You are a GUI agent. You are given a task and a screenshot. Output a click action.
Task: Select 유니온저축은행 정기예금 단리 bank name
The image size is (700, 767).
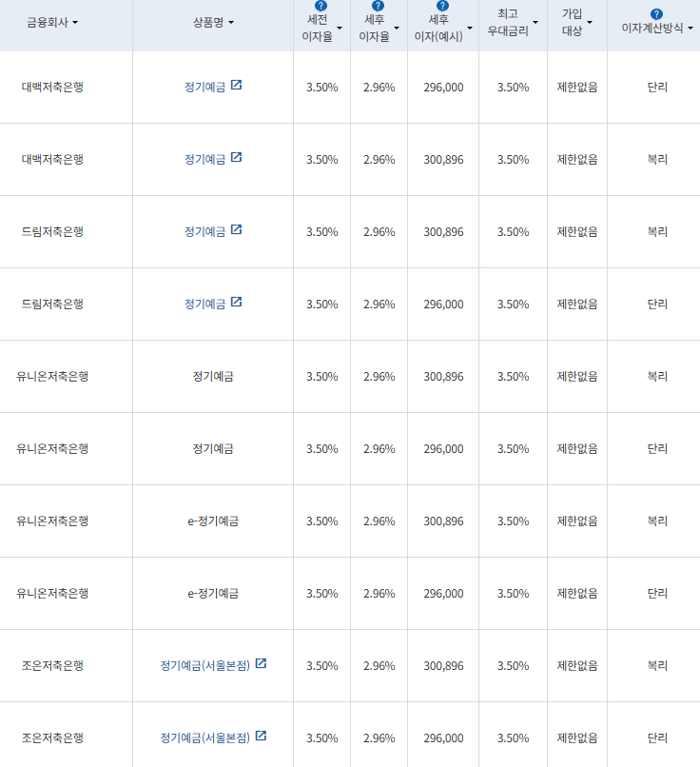click(x=52, y=449)
